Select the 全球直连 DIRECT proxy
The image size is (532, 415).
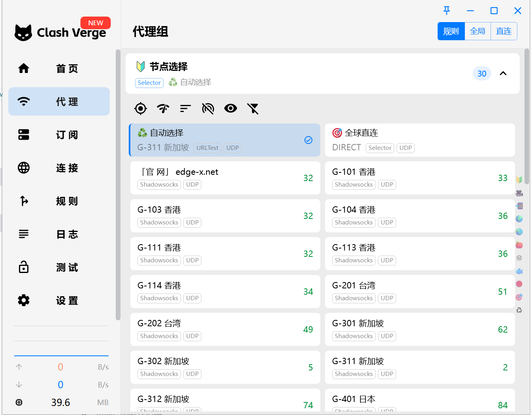point(419,140)
